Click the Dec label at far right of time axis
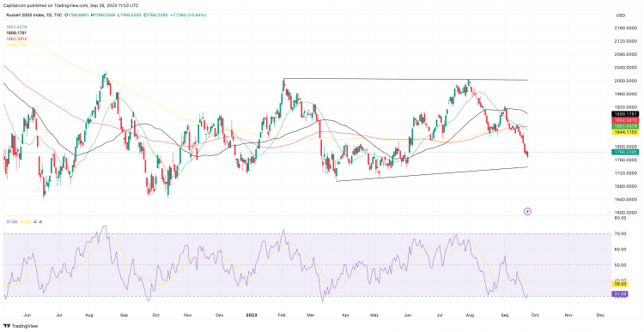The image size is (644, 332). [599, 315]
